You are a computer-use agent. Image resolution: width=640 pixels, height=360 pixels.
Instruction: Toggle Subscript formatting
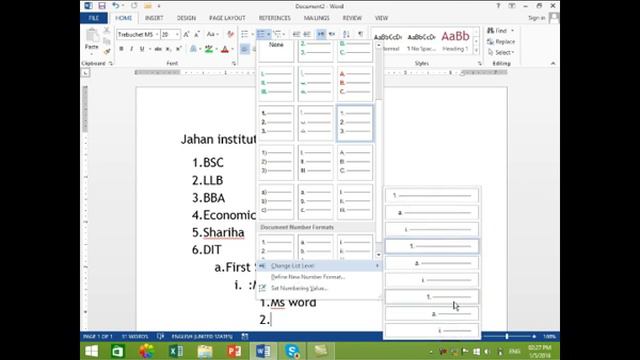(168, 49)
